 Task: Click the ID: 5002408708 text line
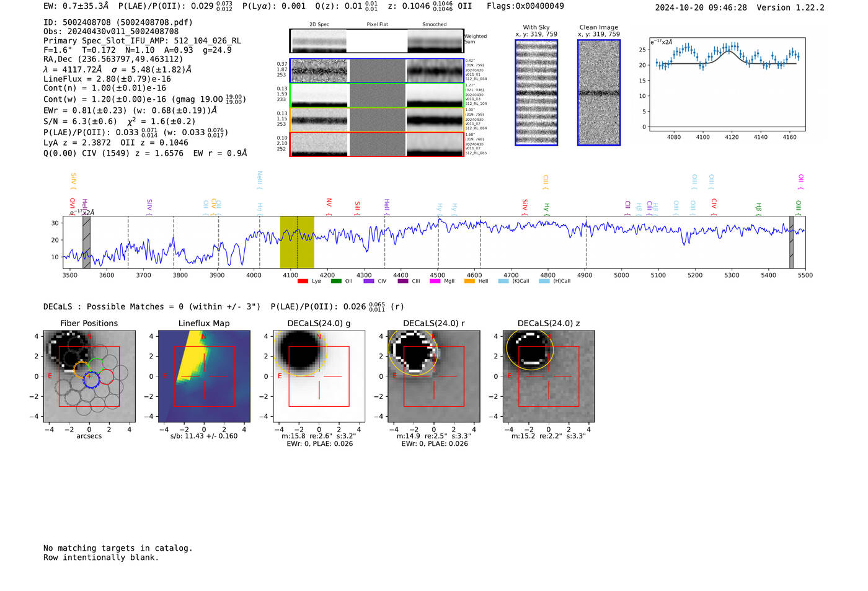click(x=118, y=22)
